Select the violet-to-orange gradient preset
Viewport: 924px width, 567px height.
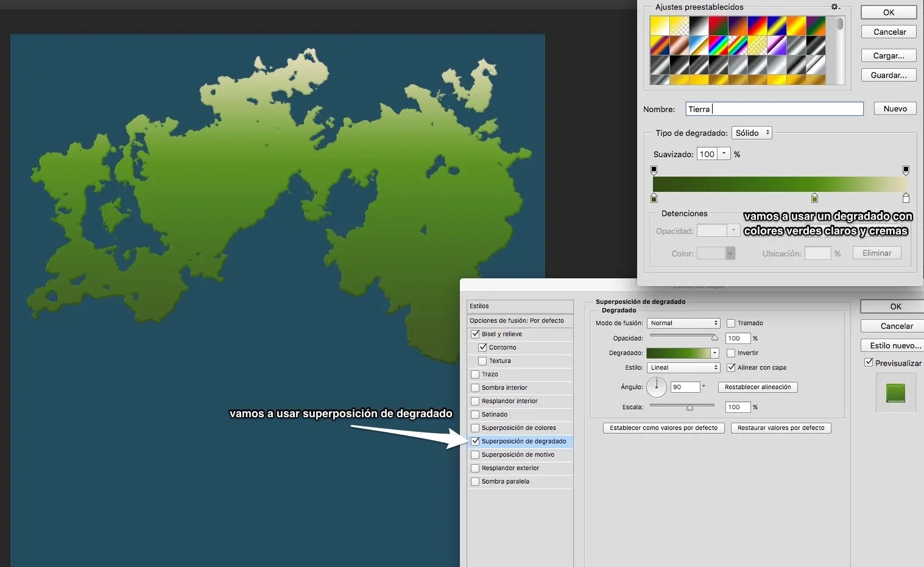738,26
